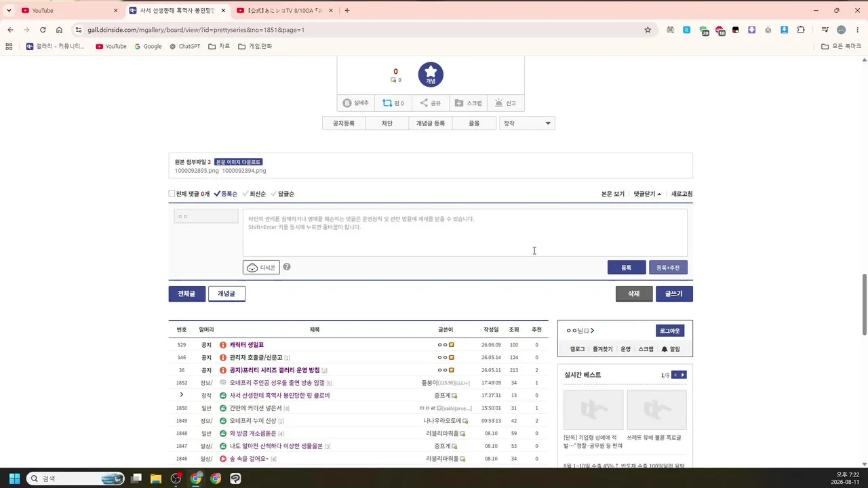Viewport: 868px width, 488px height.
Task: Open attachment 1000092895.png link
Action: pyautogui.click(x=197, y=171)
